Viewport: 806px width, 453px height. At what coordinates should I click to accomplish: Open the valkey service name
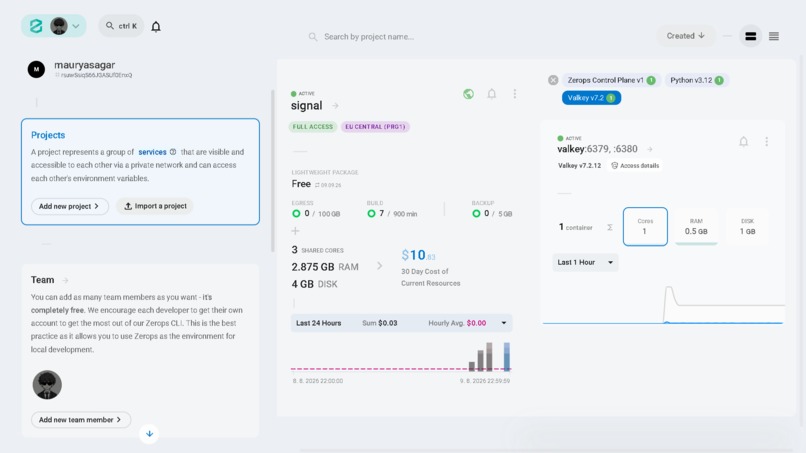(597, 149)
